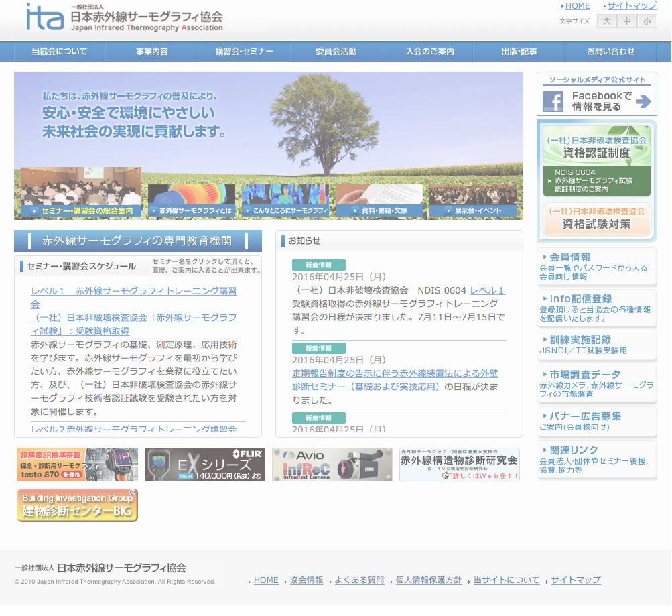The height and width of the screenshot is (616, 672).
Task: Open 定期報告制度 外壁診断セミナー news link
Action: pyautogui.click(x=395, y=380)
